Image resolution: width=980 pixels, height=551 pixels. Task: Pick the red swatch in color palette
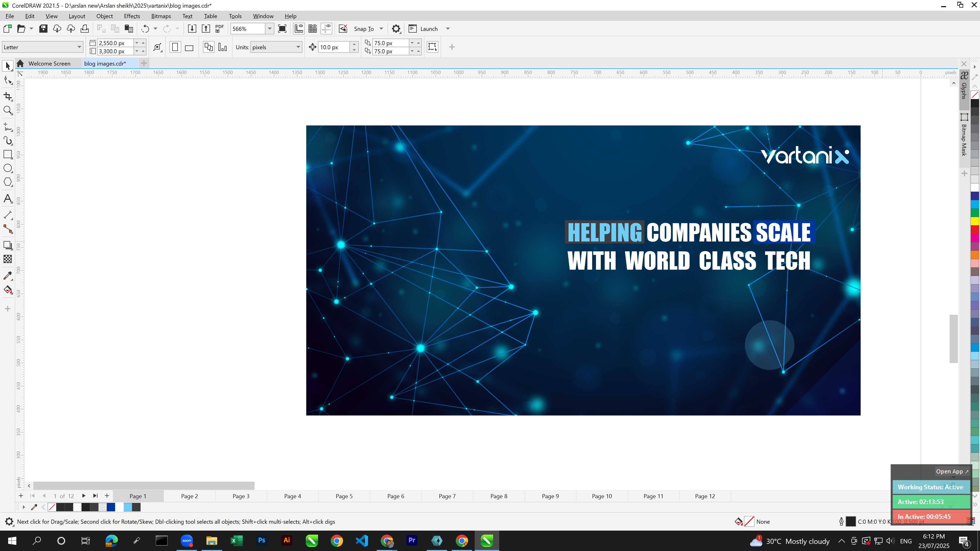(975, 229)
